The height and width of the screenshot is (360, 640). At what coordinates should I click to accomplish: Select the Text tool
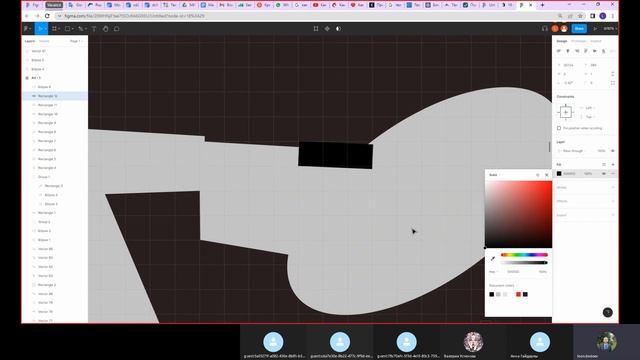click(x=94, y=29)
